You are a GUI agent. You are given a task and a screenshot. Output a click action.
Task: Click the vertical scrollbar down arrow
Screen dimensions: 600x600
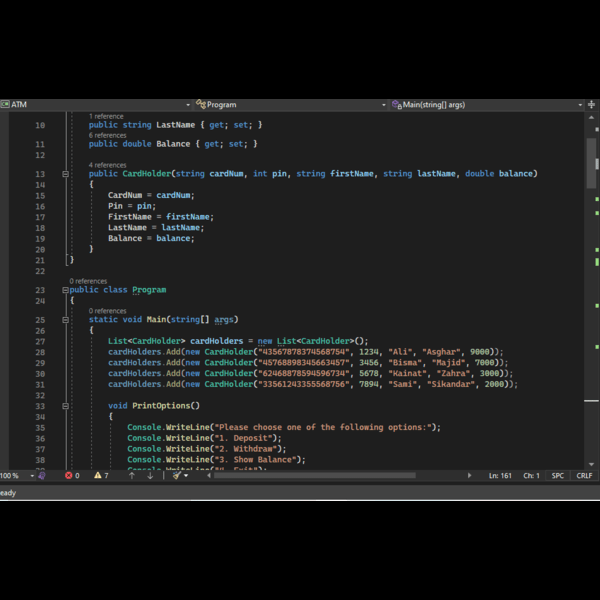[592, 465]
